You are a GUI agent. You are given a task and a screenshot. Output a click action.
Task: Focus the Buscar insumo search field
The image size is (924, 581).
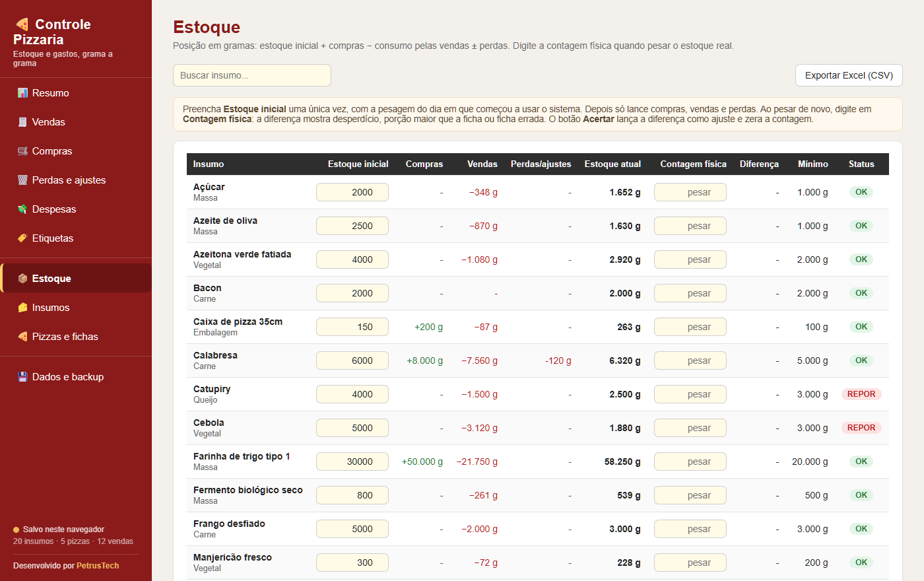(252, 75)
